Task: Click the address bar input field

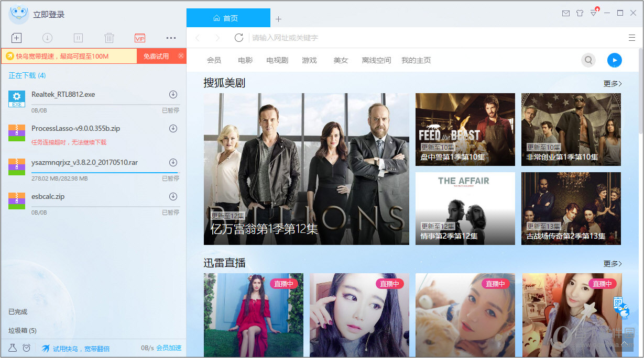Action: point(436,38)
